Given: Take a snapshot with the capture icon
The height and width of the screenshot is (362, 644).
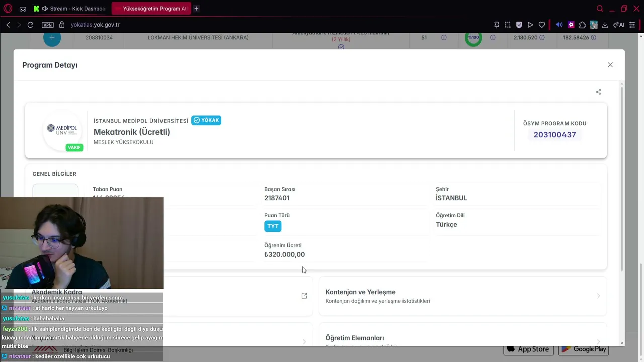Looking at the screenshot, I should click(x=508, y=25).
